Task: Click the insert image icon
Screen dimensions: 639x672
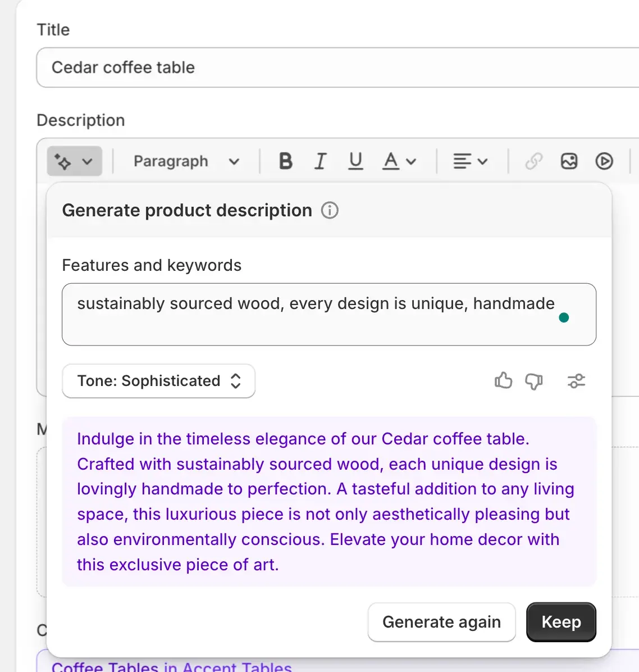Action: point(569,162)
